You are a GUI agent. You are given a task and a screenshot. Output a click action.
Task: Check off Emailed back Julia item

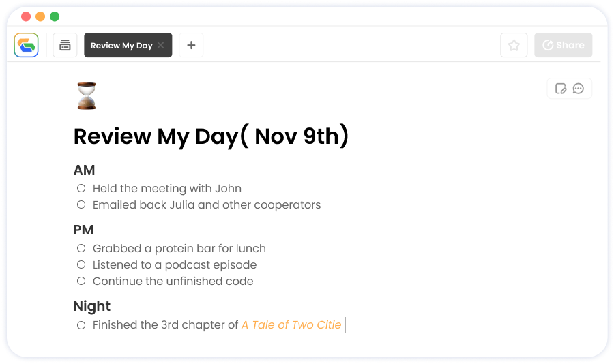point(81,204)
